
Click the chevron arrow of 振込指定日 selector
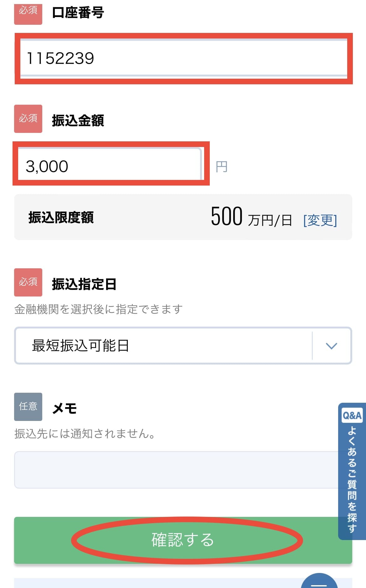pos(331,346)
